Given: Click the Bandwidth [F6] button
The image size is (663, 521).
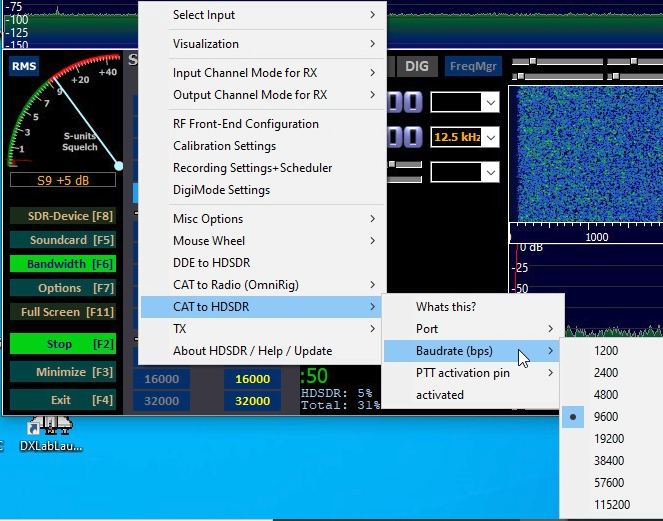Looking at the screenshot, I should pos(63,264).
